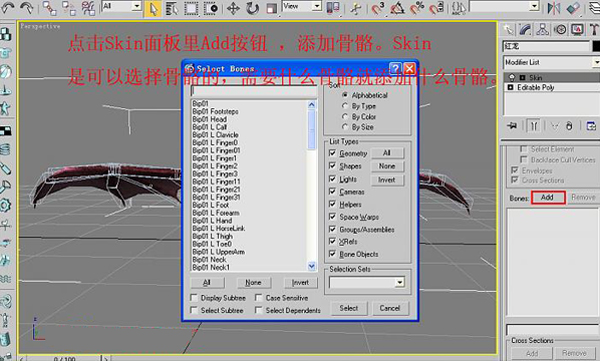Click the search field atop the bone list

pyautogui.click(x=254, y=91)
